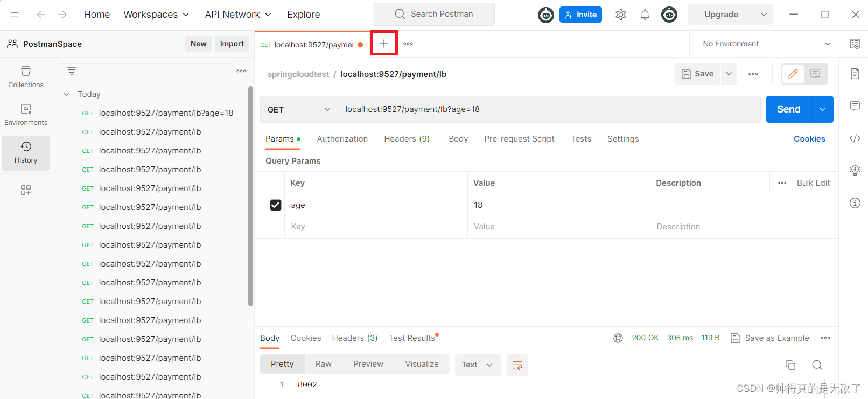Click the Invite button

point(580,15)
